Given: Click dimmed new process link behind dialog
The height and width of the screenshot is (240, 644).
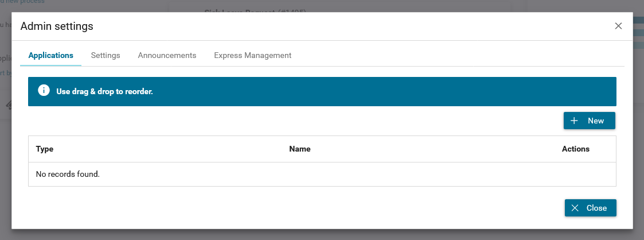Looking at the screenshot, I should point(22,2).
